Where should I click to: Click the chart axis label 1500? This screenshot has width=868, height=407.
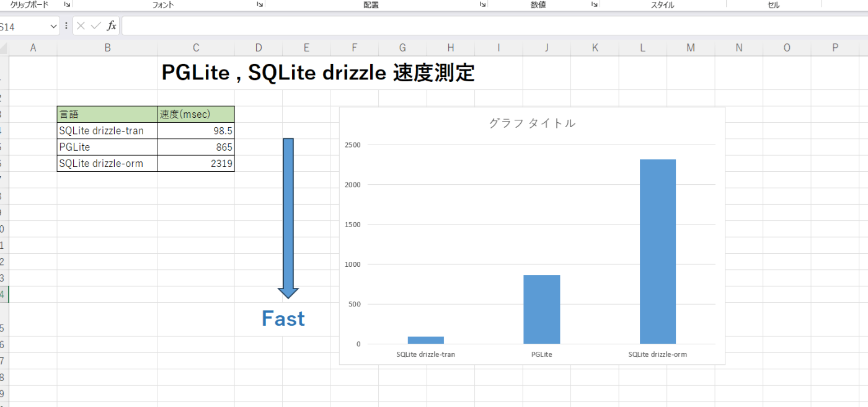[x=353, y=224]
